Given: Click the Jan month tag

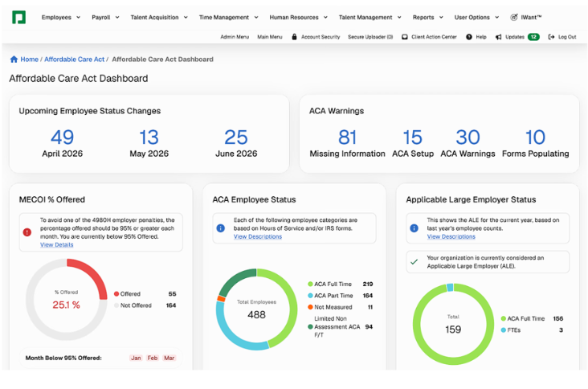Looking at the screenshot, I should click(x=136, y=358).
